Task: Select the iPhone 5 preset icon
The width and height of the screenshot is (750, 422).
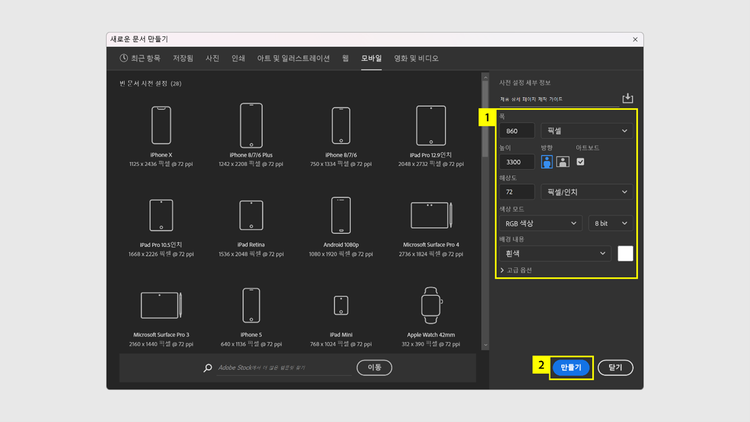Action: pyautogui.click(x=251, y=305)
